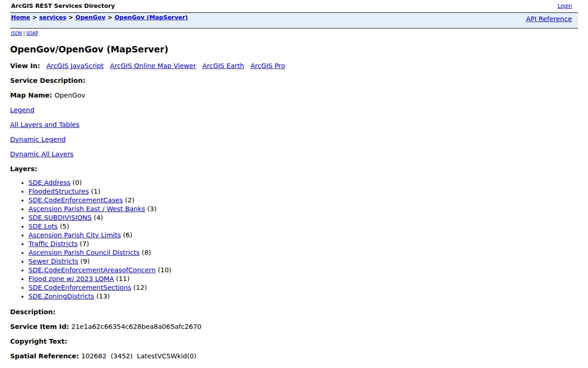
Task: View in ArcGIS Earth
Action: click(223, 66)
